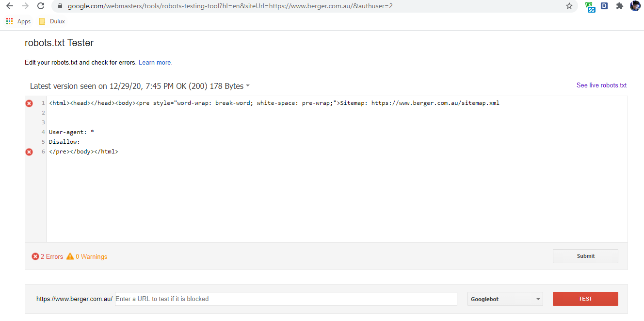Open the Extensions puzzle piece menu

click(x=619, y=6)
